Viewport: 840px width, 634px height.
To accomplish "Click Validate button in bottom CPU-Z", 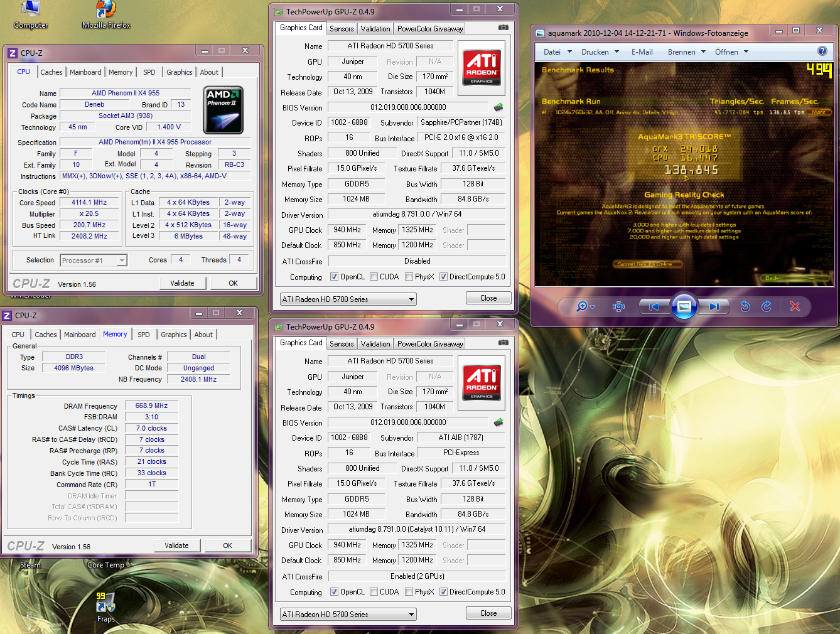I will tap(176, 545).
